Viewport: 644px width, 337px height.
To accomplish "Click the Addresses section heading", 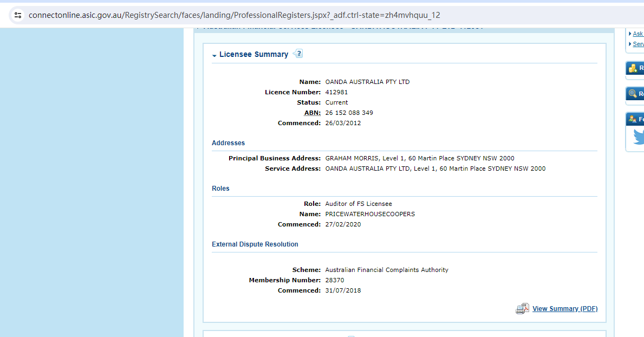I will point(228,143).
